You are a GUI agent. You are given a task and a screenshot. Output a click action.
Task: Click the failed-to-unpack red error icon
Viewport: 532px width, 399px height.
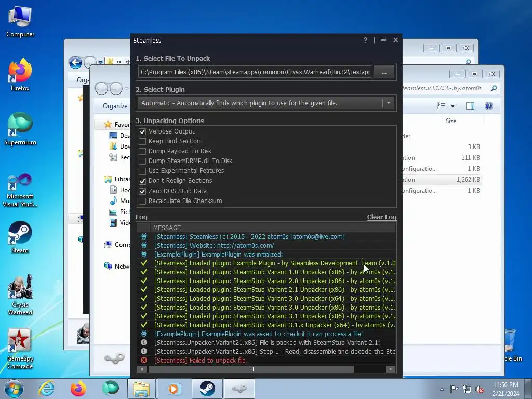click(x=144, y=361)
